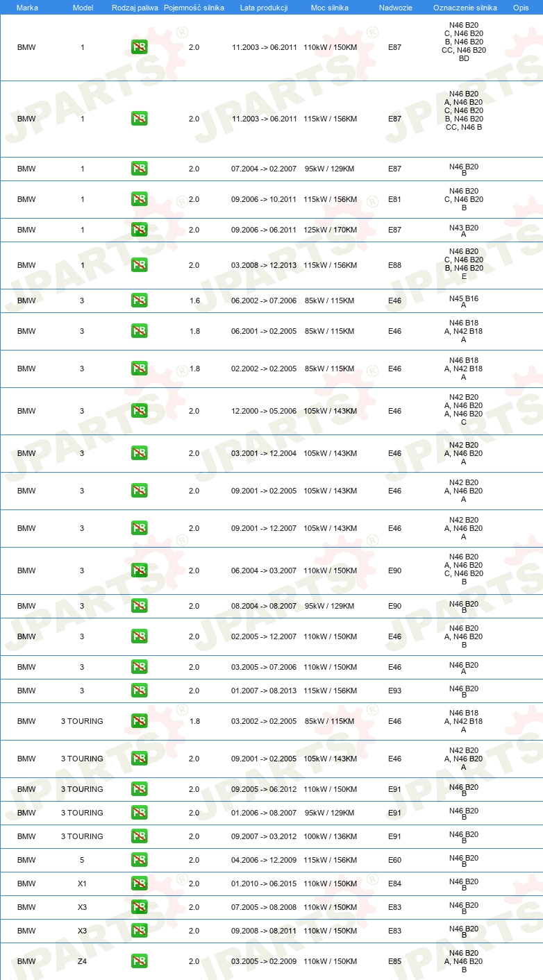
Task: Select the E60 body cell
Action: click(394, 860)
